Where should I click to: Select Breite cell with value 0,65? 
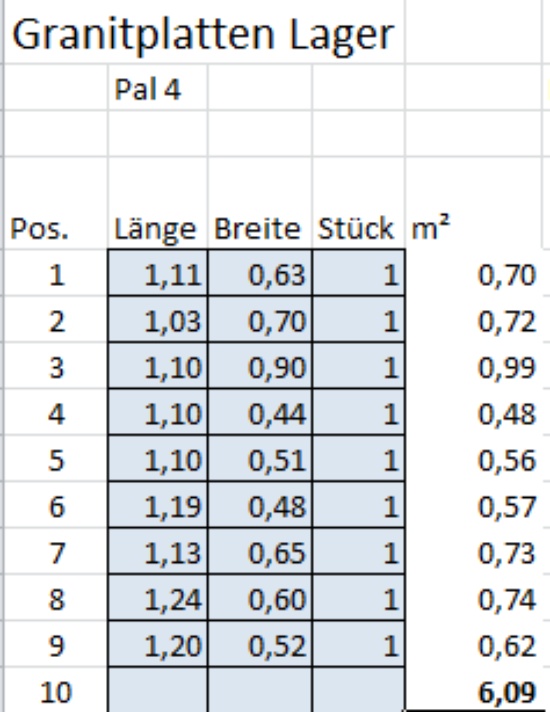259,551
